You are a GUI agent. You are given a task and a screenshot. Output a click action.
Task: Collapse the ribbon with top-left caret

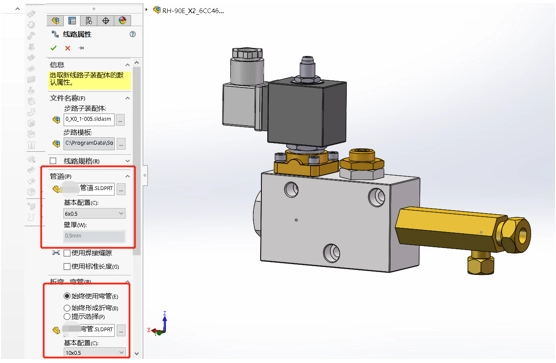click(x=17, y=9)
